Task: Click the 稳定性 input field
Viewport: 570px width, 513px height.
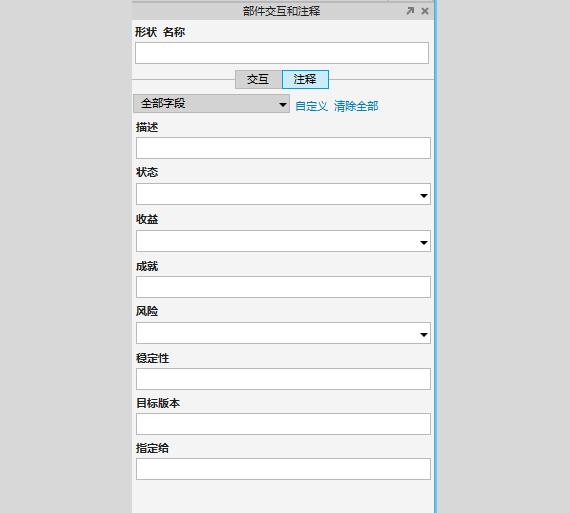Action: (283, 379)
